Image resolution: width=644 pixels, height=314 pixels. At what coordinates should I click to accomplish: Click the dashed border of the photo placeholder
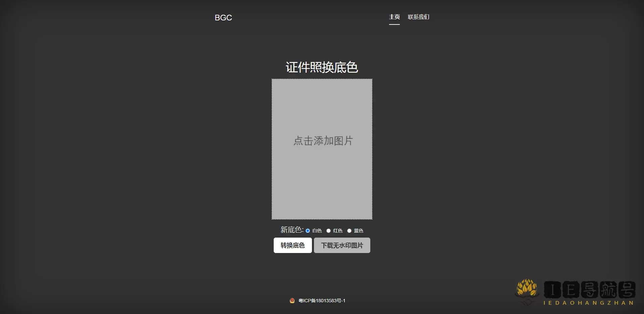click(x=322, y=79)
